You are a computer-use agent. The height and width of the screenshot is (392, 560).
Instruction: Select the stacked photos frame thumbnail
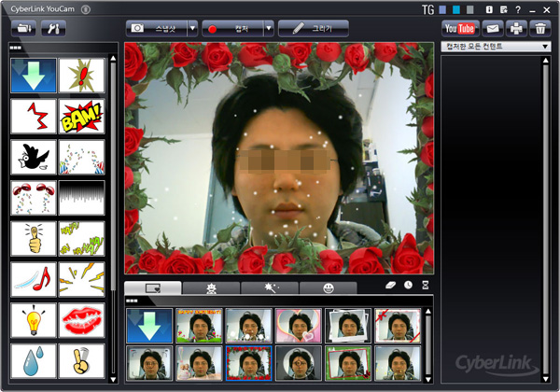348,326
